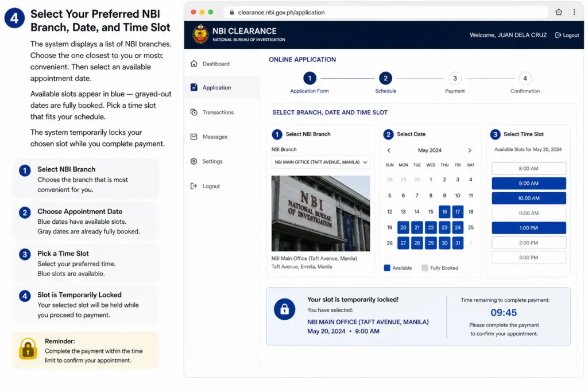This screenshot has height=392, width=588.
Task: Click the NBI CLEARANCE header title
Action: pos(245,31)
